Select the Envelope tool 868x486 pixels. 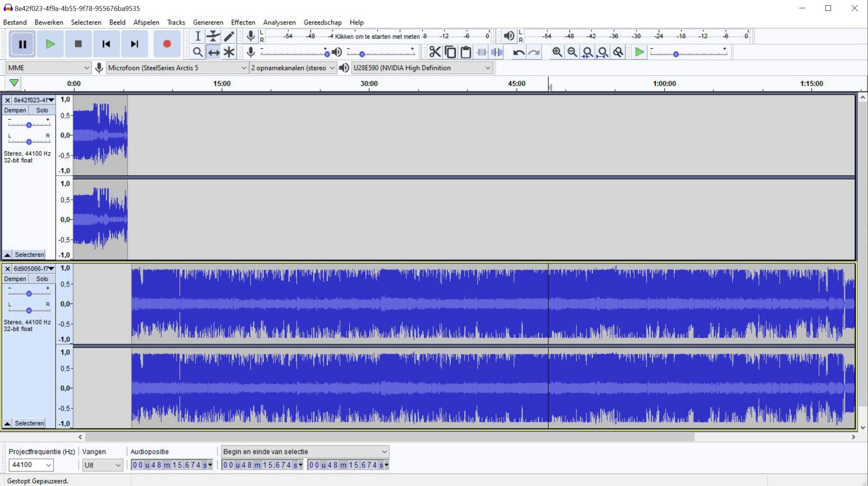click(x=213, y=36)
